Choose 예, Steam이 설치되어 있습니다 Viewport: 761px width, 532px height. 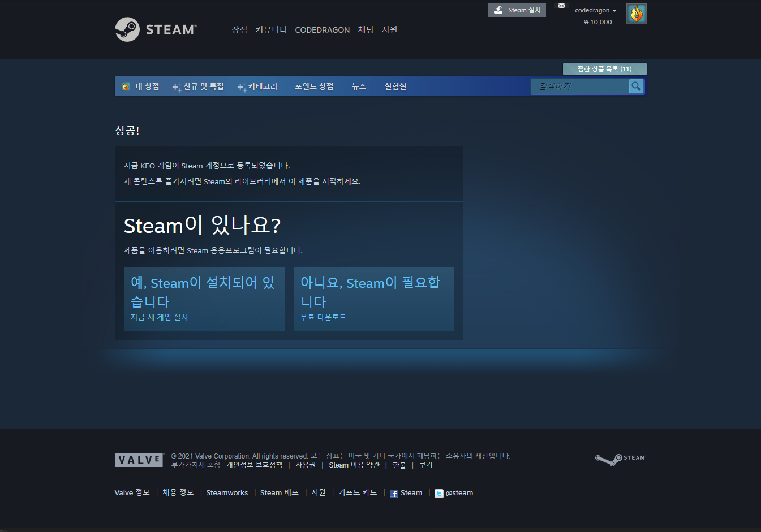pos(204,299)
